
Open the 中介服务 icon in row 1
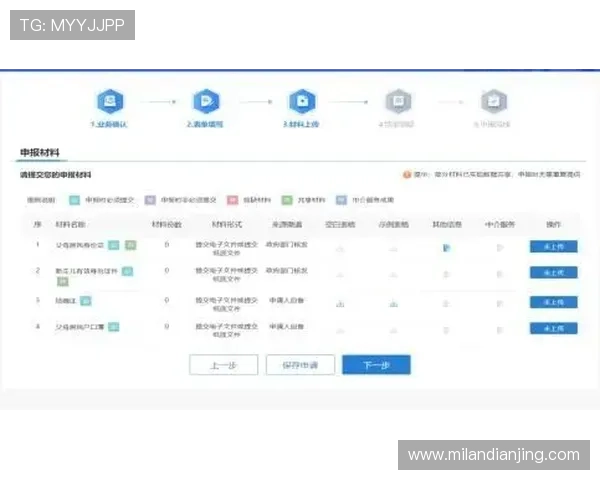500,248
